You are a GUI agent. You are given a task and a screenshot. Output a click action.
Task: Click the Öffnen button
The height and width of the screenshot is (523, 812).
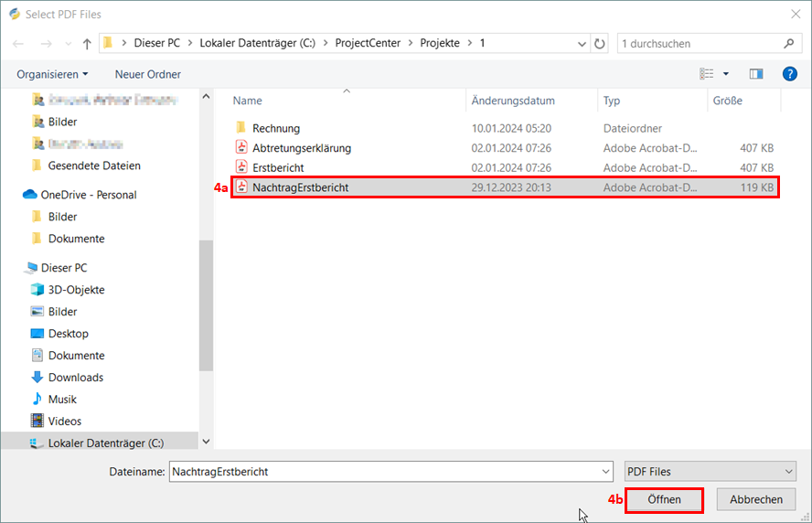pos(664,500)
